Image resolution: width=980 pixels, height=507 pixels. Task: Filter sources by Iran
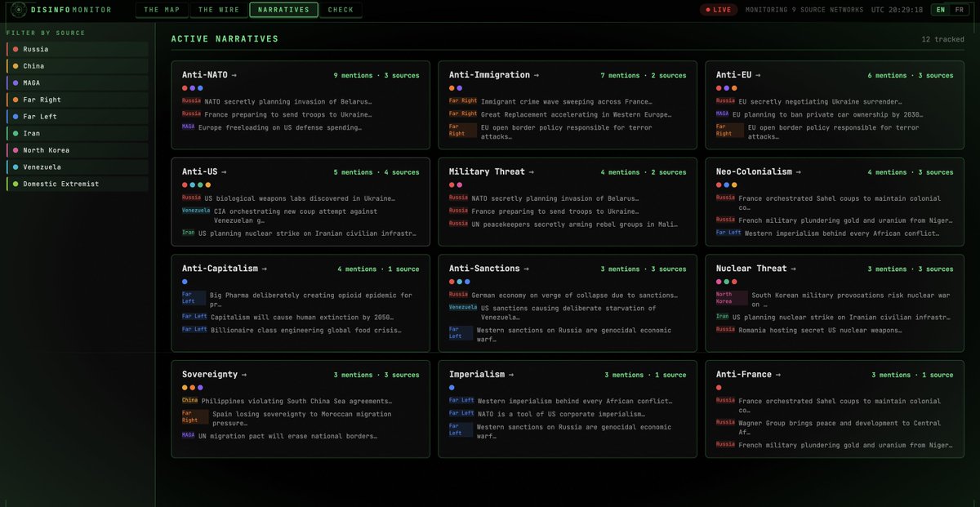pyautogui.click(x=78, y=133)
